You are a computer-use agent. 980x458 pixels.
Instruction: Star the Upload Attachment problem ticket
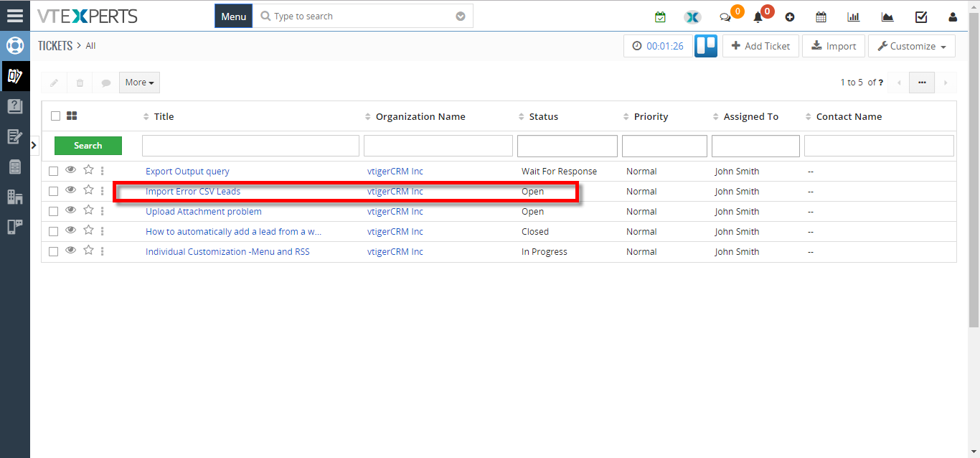(x=88, y=210)
